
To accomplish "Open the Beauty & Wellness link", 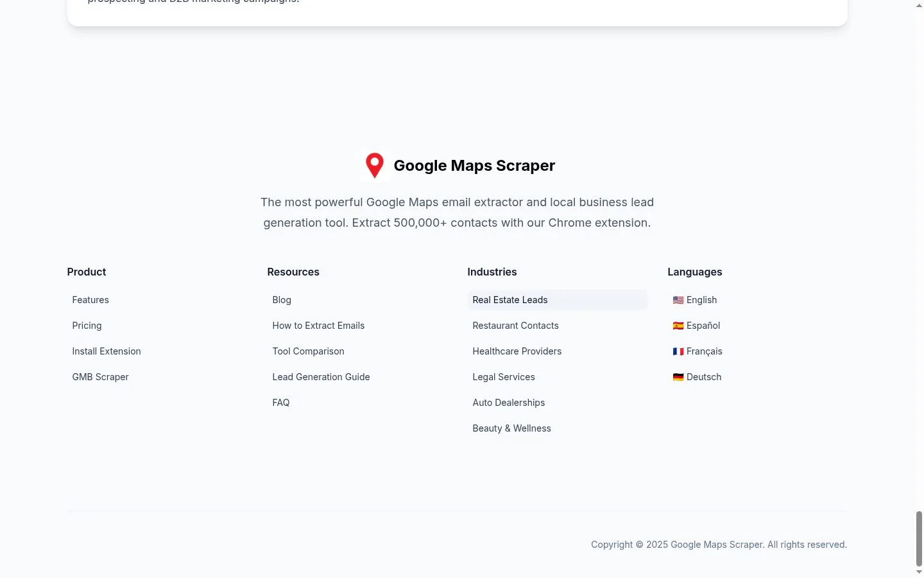I will [511, 428].
